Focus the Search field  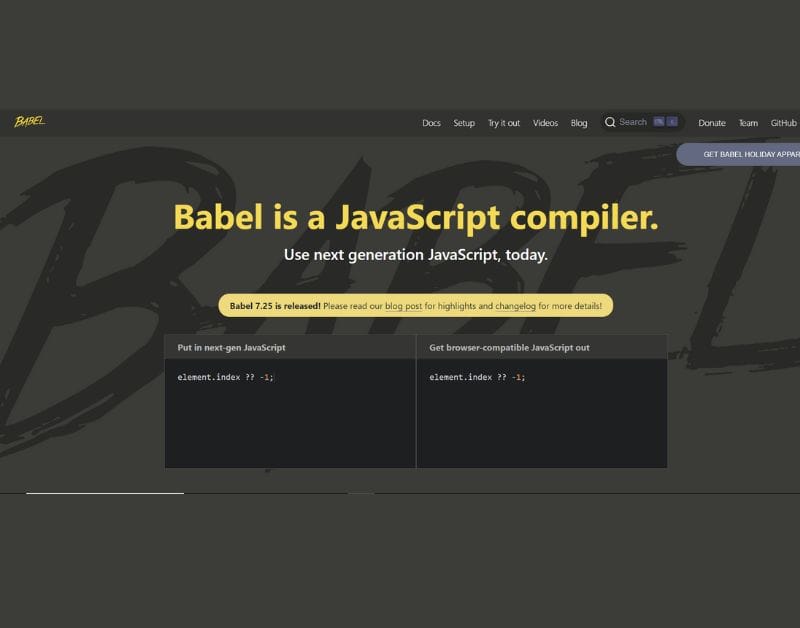point(642,122)
